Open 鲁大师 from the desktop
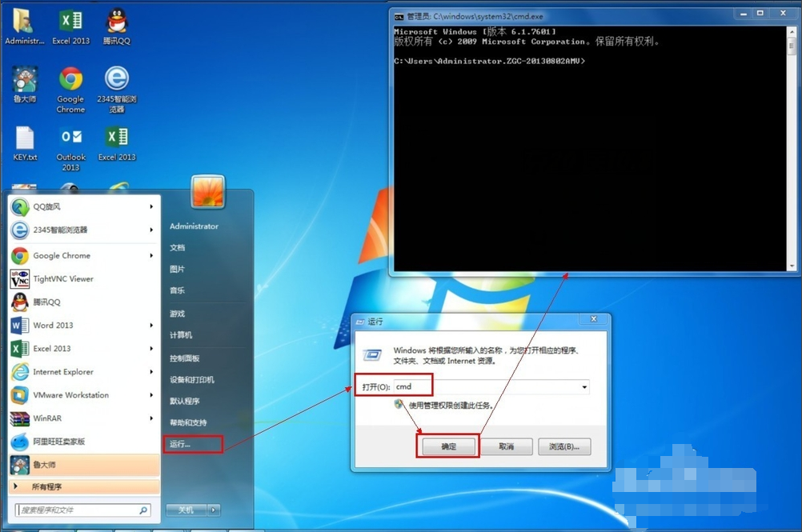The image size is (802, 532). coord(24,80)
